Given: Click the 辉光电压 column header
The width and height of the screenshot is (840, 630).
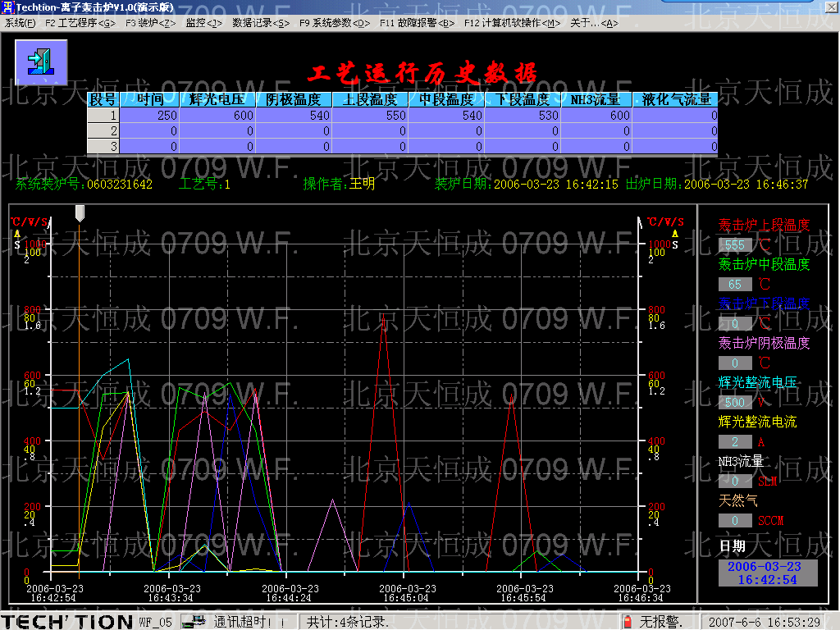Looking at the screenshot, I should 217,99.
